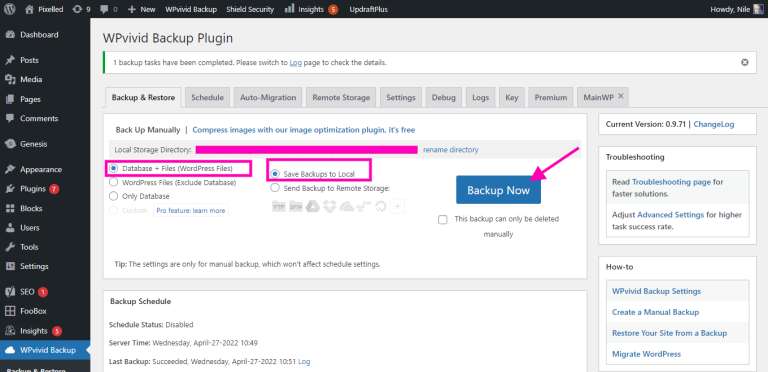Open the SEO Yoast icon
Viewport: 768px width, 372px height.
(10, 292)
